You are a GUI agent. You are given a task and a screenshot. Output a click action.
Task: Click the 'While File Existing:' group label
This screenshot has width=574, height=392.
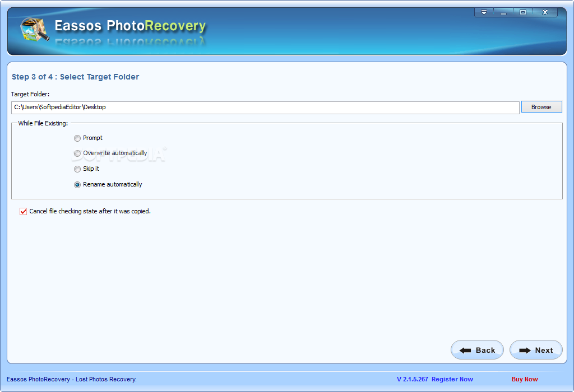43,123
